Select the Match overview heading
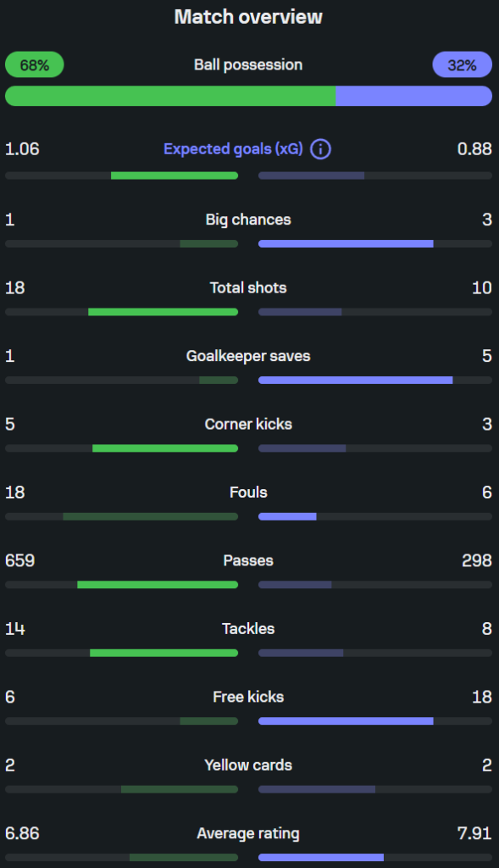Image resolution: width=499 pixels, height=868 pixels. click(248, 17)
